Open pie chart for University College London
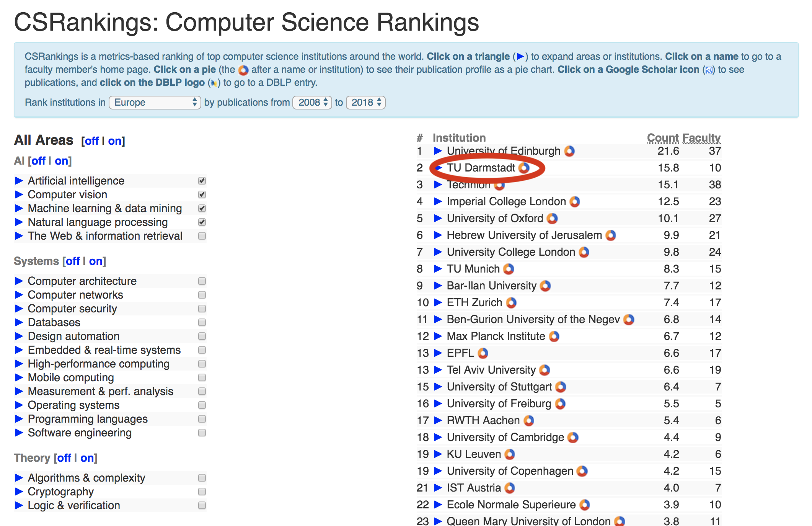812x526 pixels. pyautogui.click(x=584, y=252)
